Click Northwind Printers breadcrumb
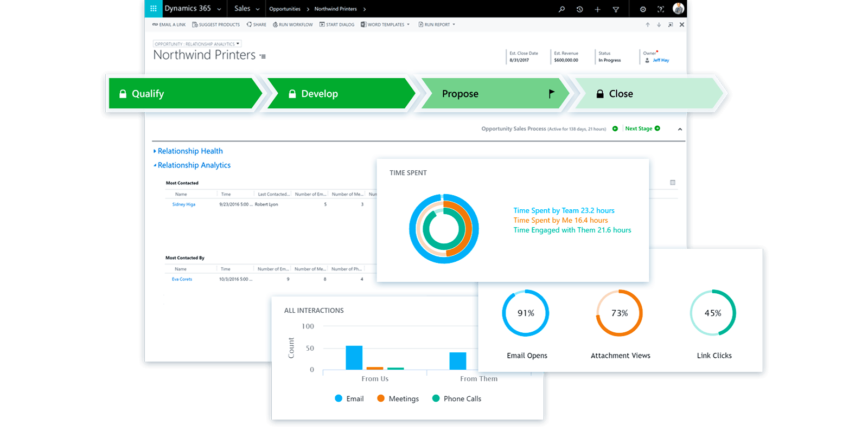This screenshot has height=438, width=868. 335,9
